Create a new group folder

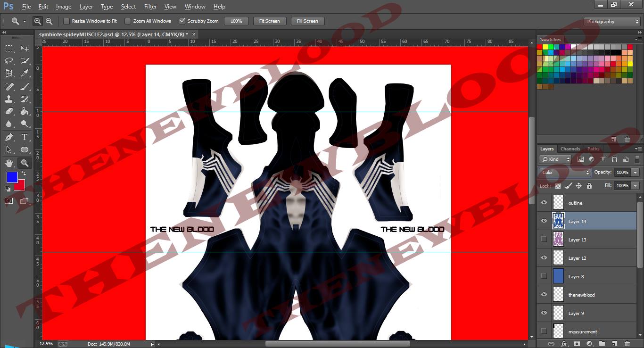pos(602,344)
